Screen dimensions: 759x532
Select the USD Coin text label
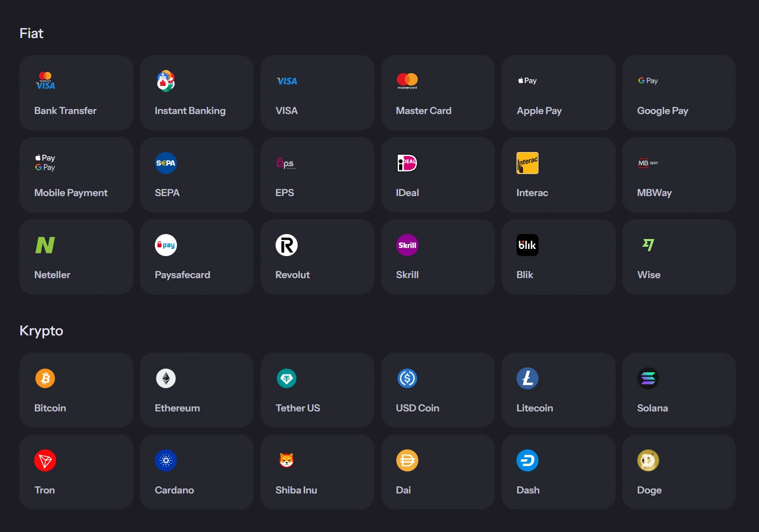coord(417,408)
